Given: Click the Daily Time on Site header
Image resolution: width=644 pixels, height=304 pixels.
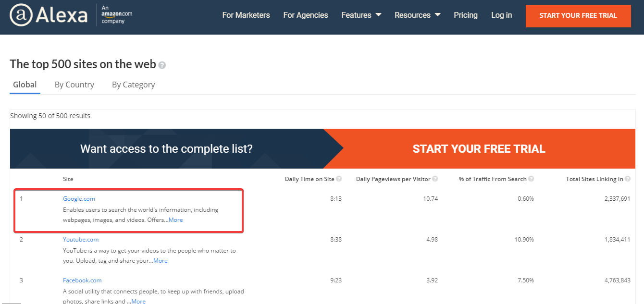Looking at the screenshot, I should (310, 179).
